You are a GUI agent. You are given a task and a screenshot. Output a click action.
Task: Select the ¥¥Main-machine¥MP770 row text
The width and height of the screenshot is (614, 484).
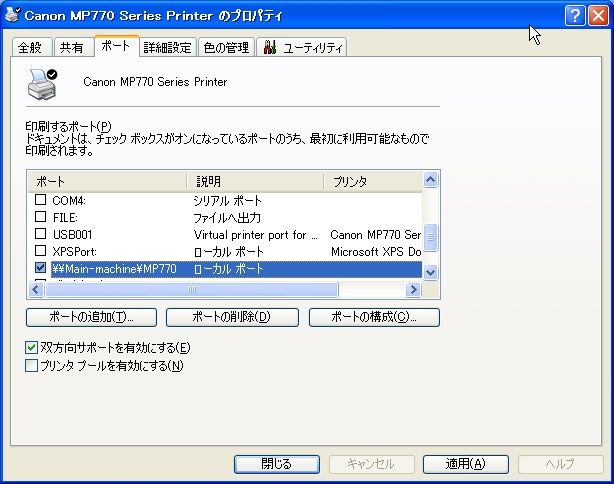(x=114, y=269)
